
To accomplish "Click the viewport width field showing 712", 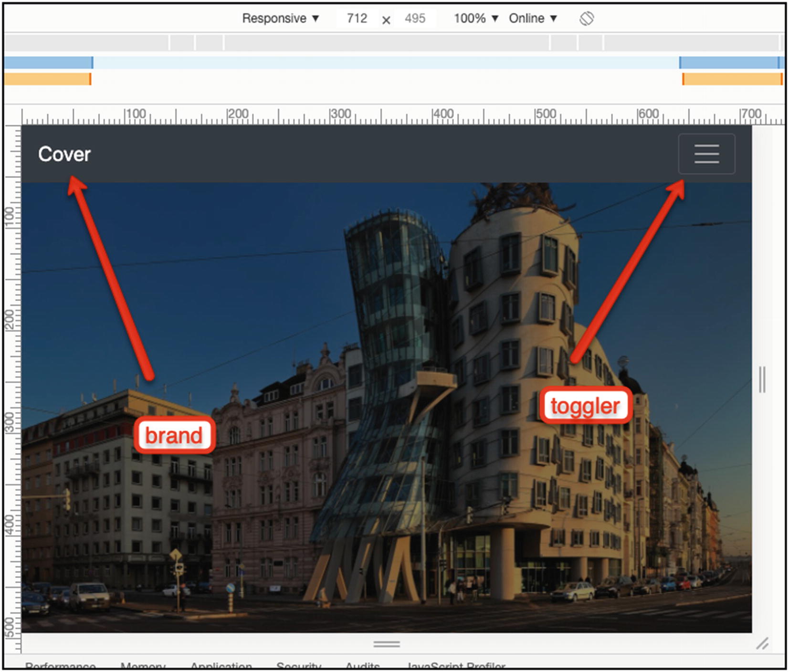I will pyautogui.click(x=357, y=18).
